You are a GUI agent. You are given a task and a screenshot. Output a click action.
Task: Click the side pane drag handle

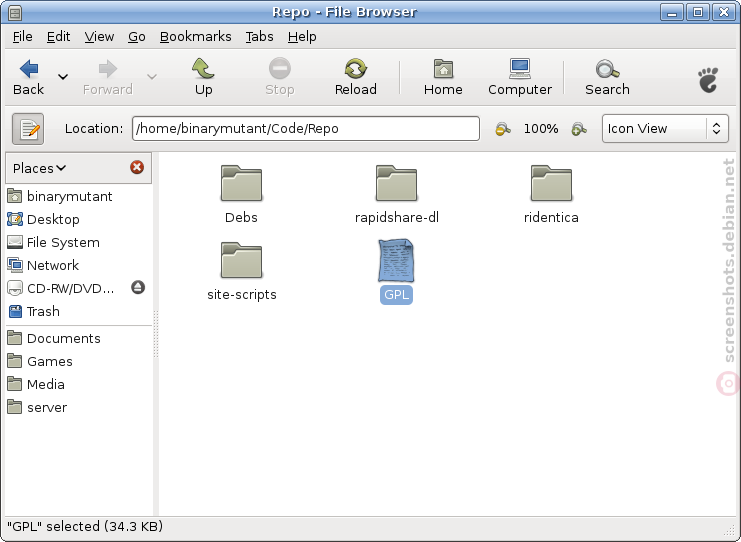click(x=155, y=334)
